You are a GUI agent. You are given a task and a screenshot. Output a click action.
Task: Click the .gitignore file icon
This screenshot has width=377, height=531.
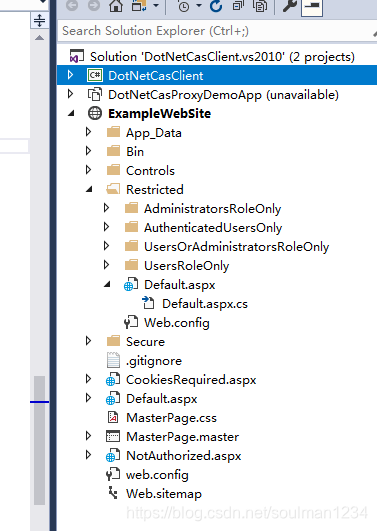click(113, 360)
